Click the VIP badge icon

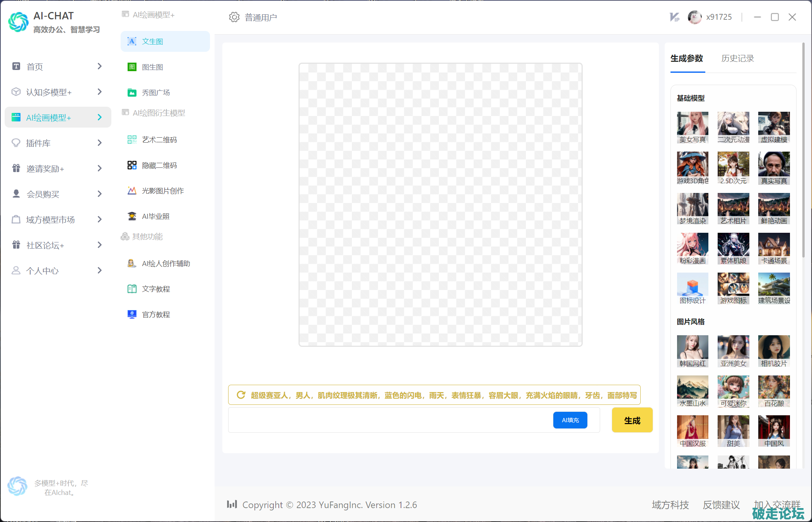(674, 17)
